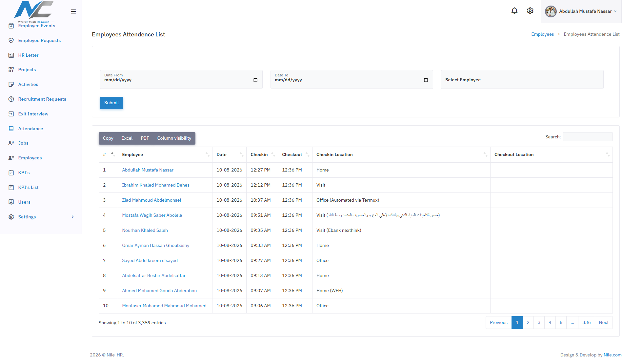Open Abdullah Mustafa Nassar profile dropdown

pyautogui.click(x=581, y=11)
